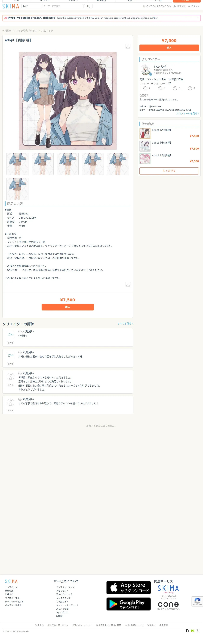The width and height of the screenshot is (203, 644).
Task: Select the sixth expression thumbnail on second row
Action: click(x=18, y=189)
